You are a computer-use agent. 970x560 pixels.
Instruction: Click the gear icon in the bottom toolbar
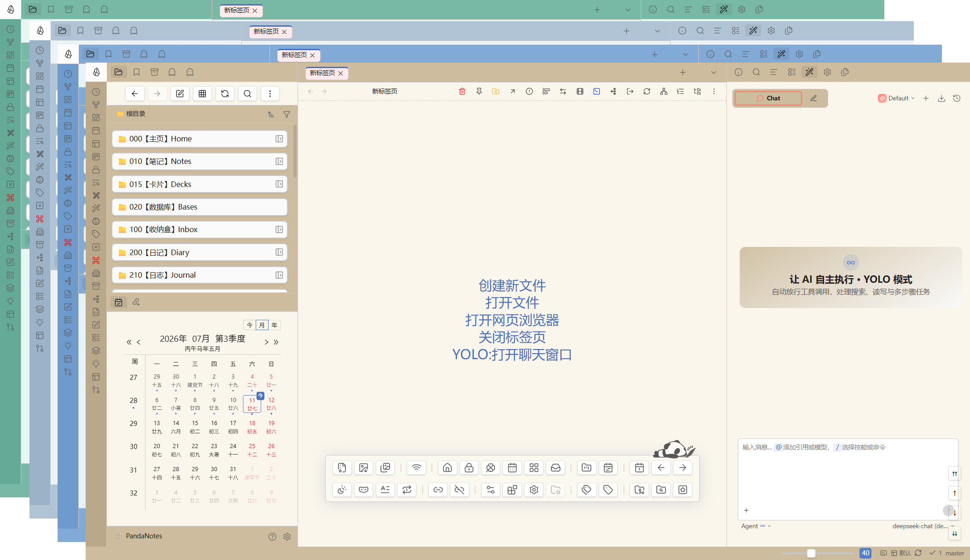coord(534,490)
